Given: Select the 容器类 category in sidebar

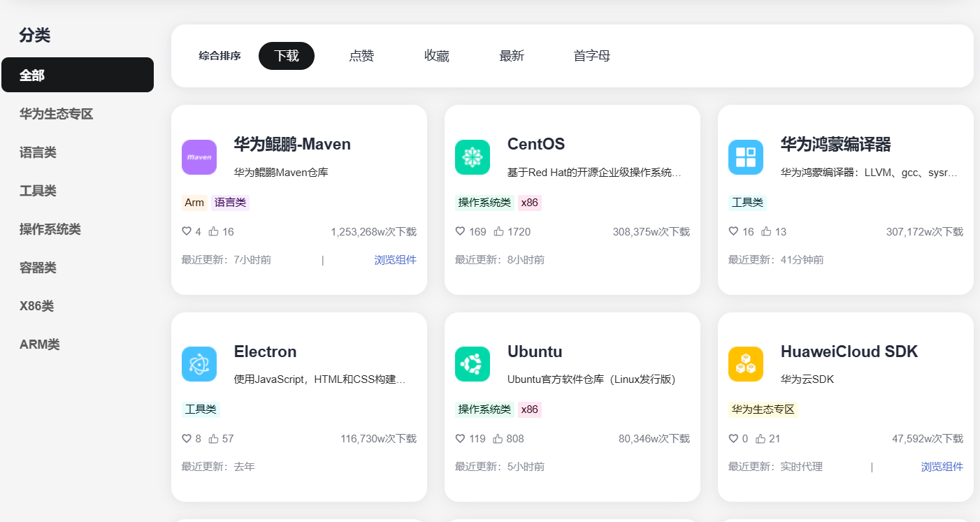Looking at the screenshot, I should pos(36,267).
